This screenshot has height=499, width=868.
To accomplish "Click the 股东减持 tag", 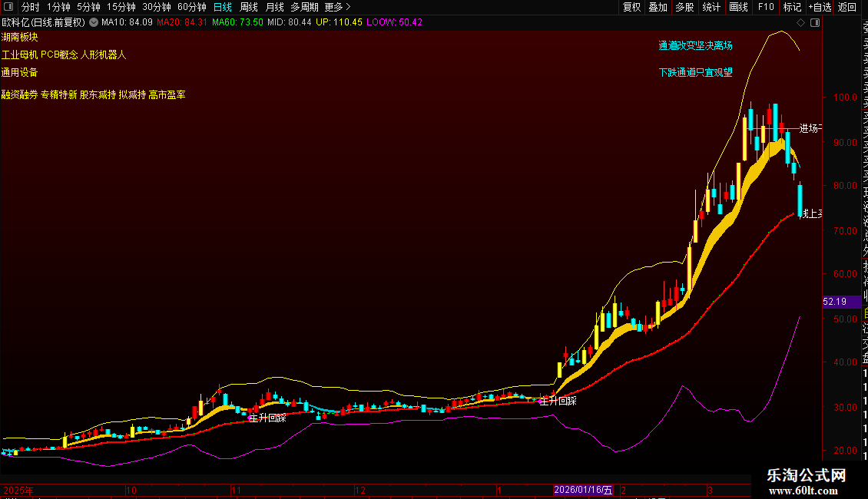I will [98, 94].
